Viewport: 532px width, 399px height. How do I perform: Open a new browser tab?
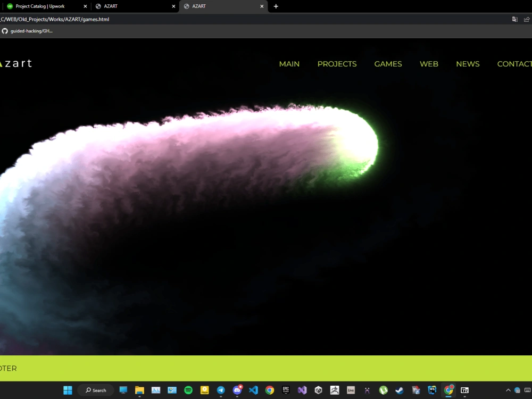[x=276, y=6]
